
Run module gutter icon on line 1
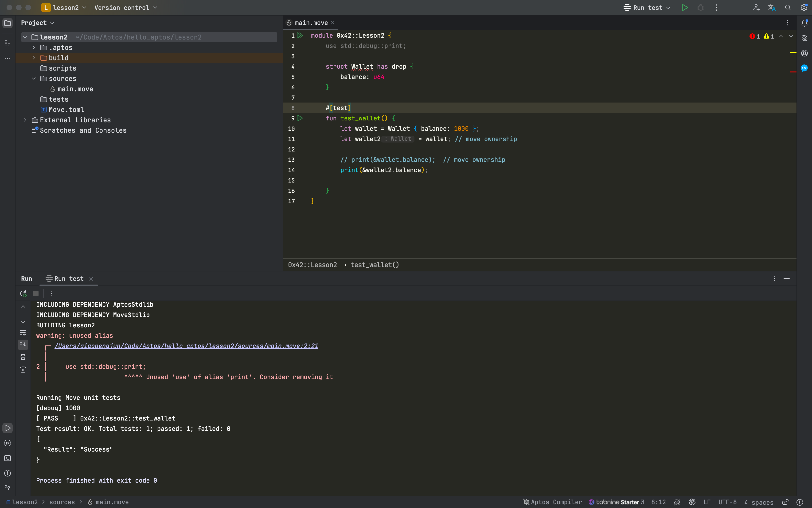tap(300, 35)
